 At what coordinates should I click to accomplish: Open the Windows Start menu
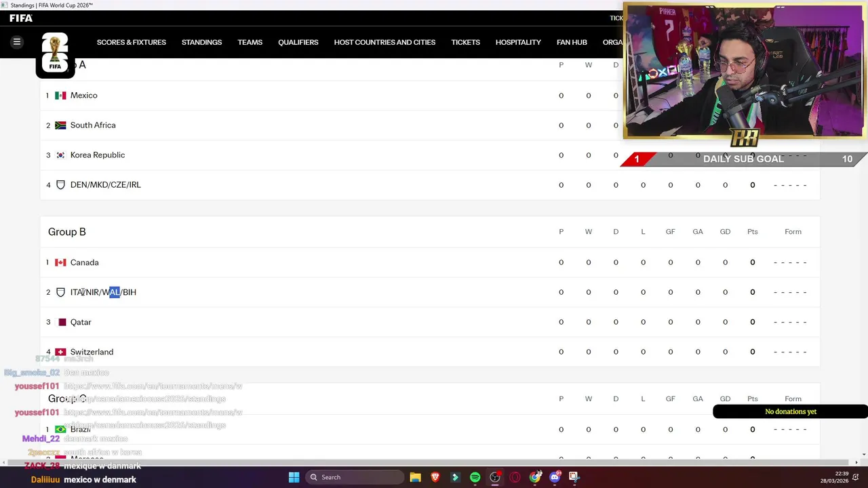[294, 477]
